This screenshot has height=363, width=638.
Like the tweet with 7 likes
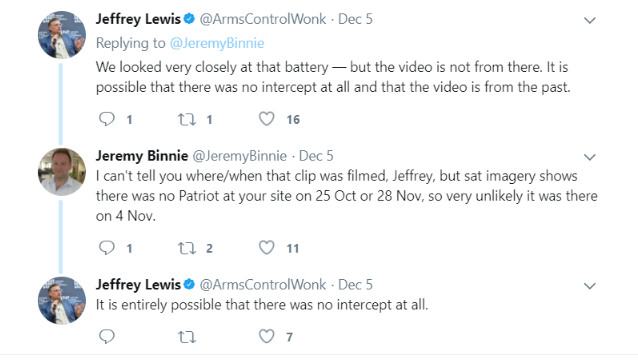click(267, 336)
